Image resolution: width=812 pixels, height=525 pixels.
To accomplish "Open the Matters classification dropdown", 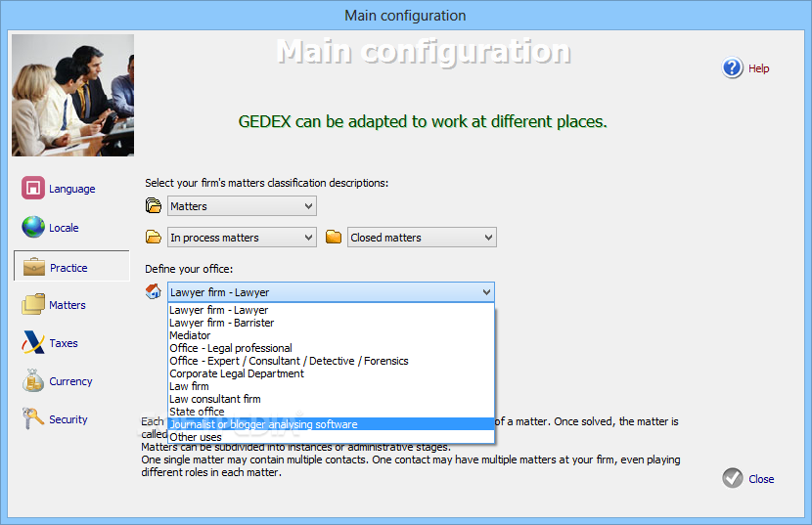I will pyautogui.click(x=242, y=206).
